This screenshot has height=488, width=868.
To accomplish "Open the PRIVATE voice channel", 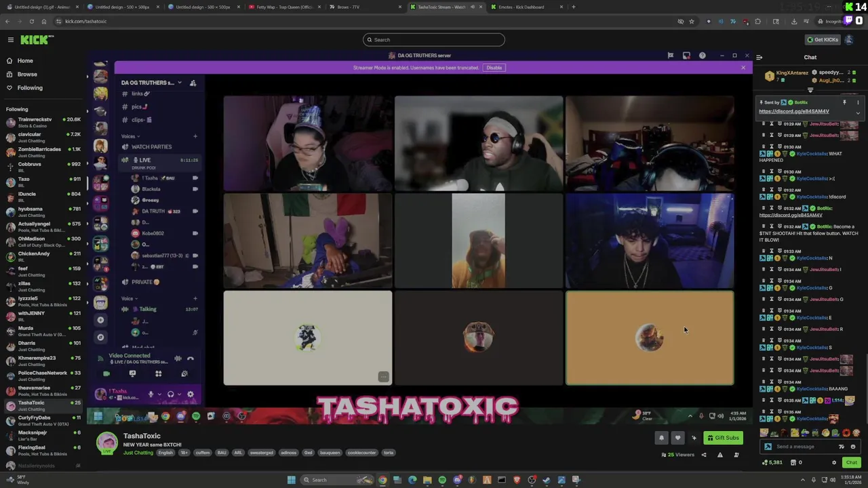I will (159, 282).
